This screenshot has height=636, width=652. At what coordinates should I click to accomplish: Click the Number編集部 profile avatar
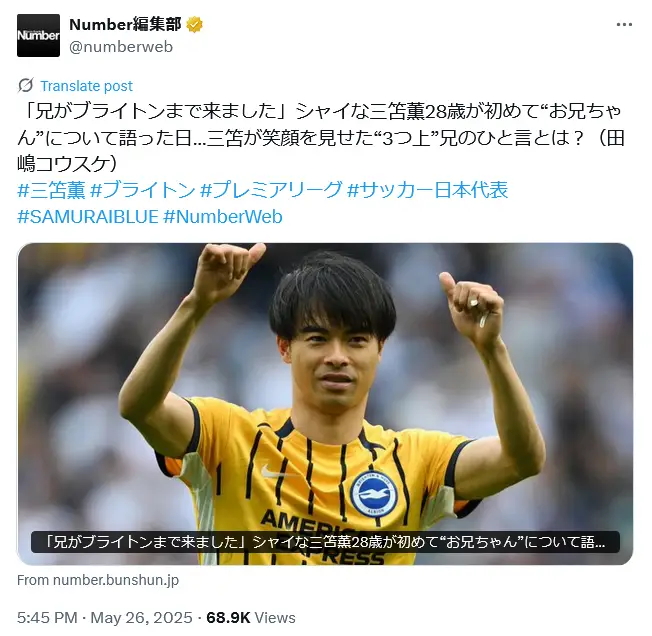click(x=38, y=35)
